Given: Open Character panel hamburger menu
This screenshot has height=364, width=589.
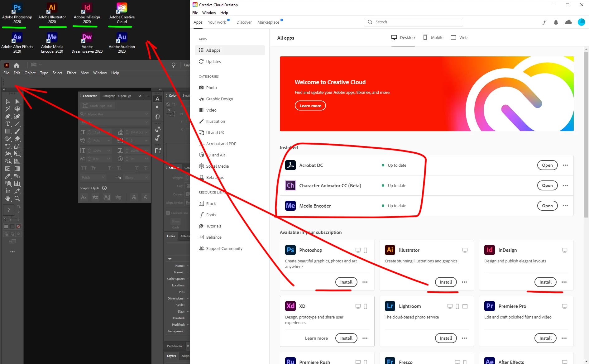Looking at the screenshot, I should (x=148, y=96).
